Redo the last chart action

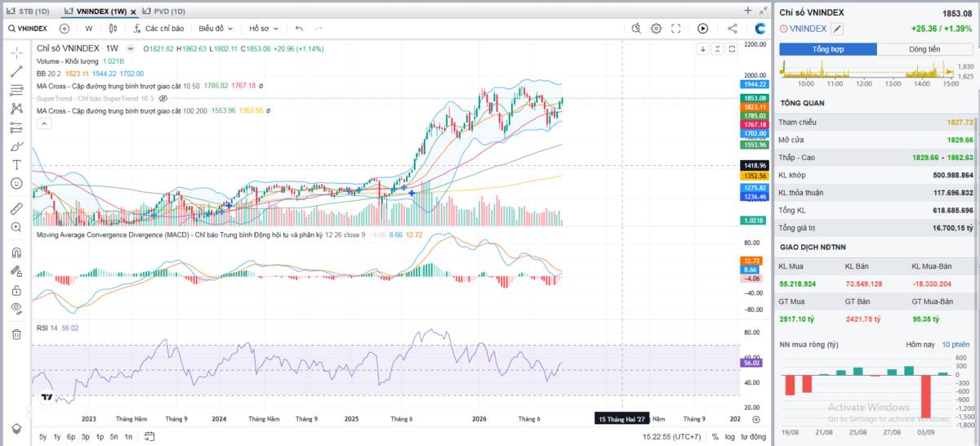click(318, 28)
